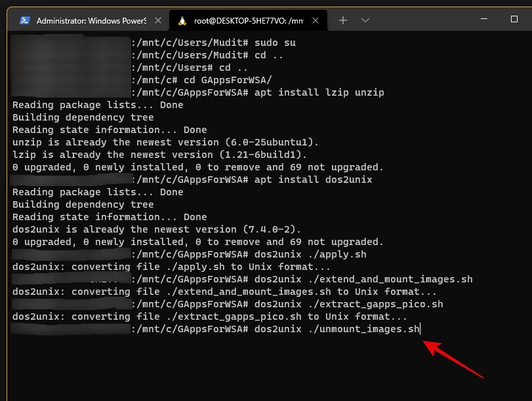This screenshot has height=401, width=532.
Task: Click the cursor after unmount_images.sh
Action: (x=420, y=329)
